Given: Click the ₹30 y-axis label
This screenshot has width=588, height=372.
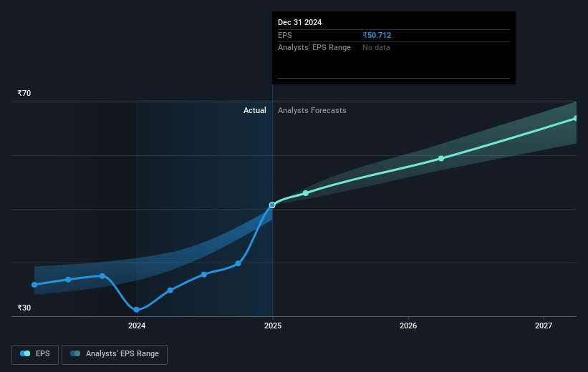Looking at the screenshot, I should pos(24,308).
